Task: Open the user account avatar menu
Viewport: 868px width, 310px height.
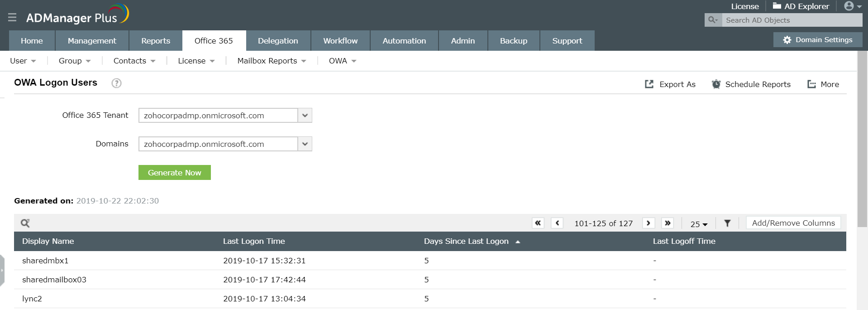Action: (853, 6)
